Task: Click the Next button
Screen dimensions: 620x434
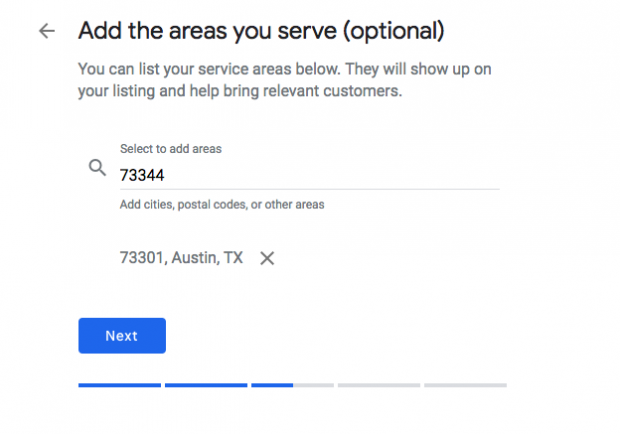Action: [x=122, y=336]
